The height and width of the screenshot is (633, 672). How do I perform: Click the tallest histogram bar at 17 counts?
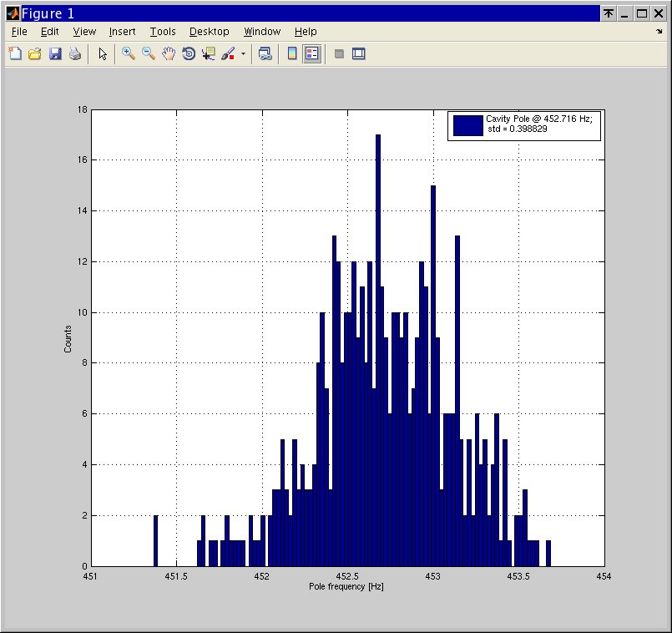[378, 350]
